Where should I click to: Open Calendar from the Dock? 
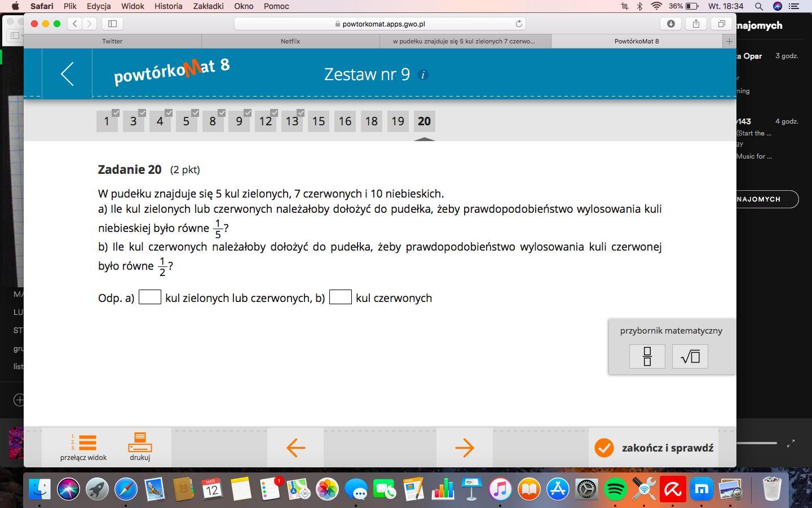click(x=212, y=489)
